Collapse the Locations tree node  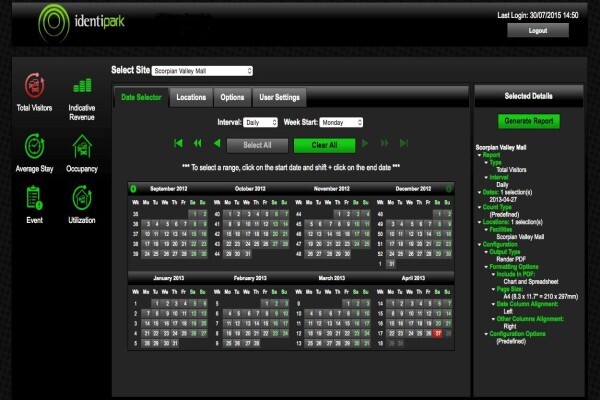479,222
